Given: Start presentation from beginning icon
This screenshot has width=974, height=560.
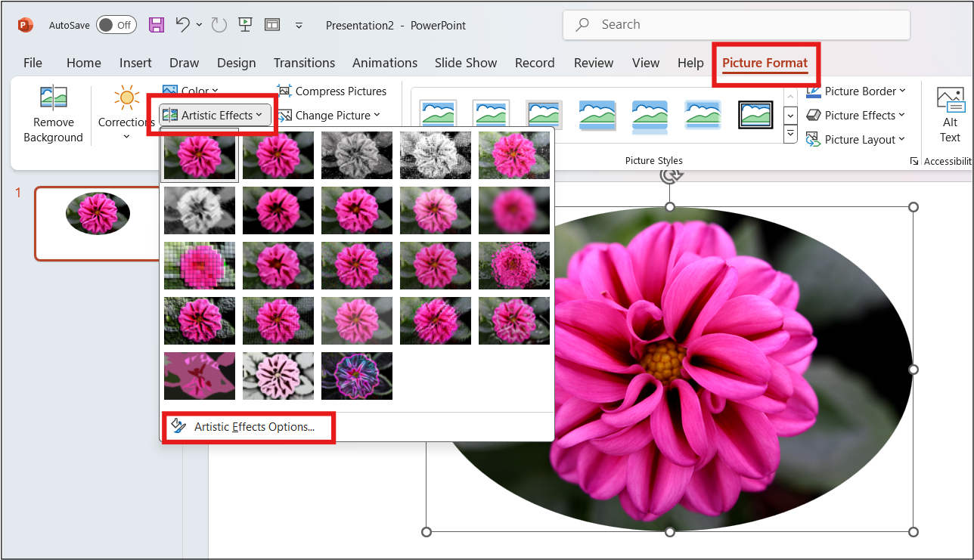Looking at the screenshot, I should (245, 25).
